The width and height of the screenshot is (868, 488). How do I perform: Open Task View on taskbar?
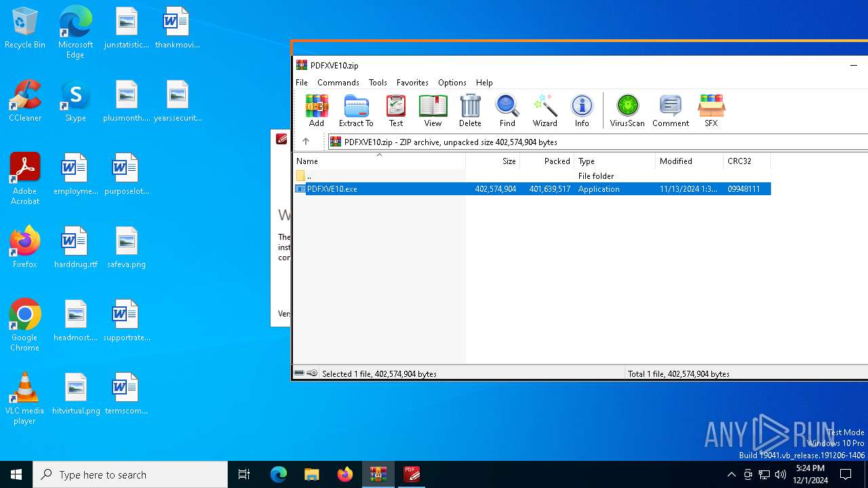coord(244,474)
